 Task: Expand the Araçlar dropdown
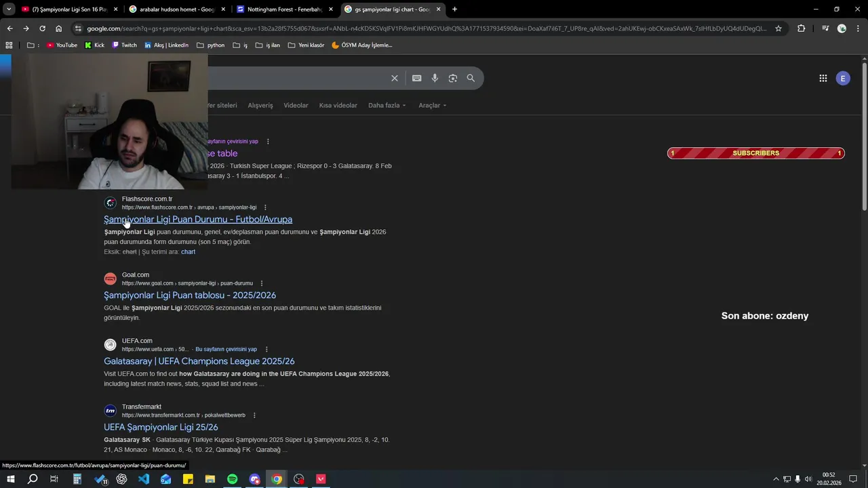click(x=432, y=105)
